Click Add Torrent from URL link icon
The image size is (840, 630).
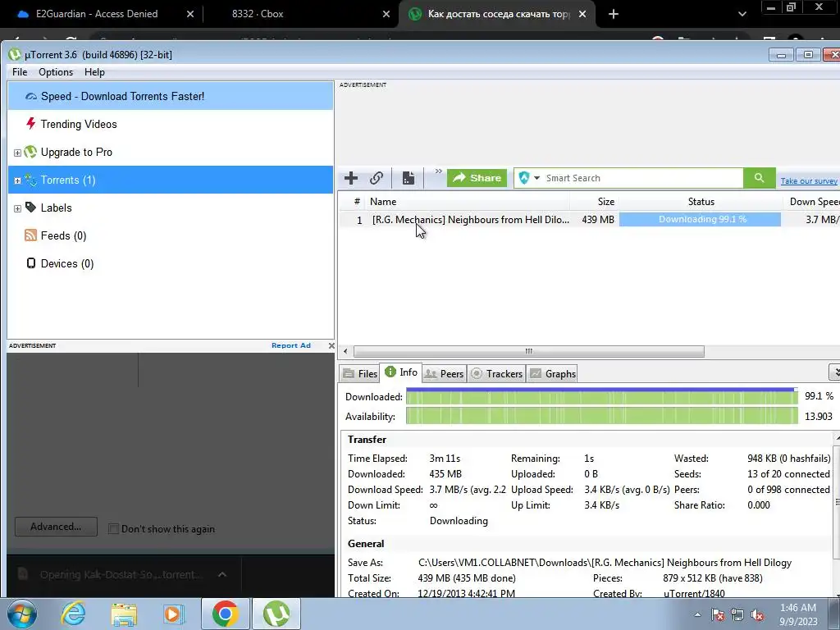click(377, 178)
